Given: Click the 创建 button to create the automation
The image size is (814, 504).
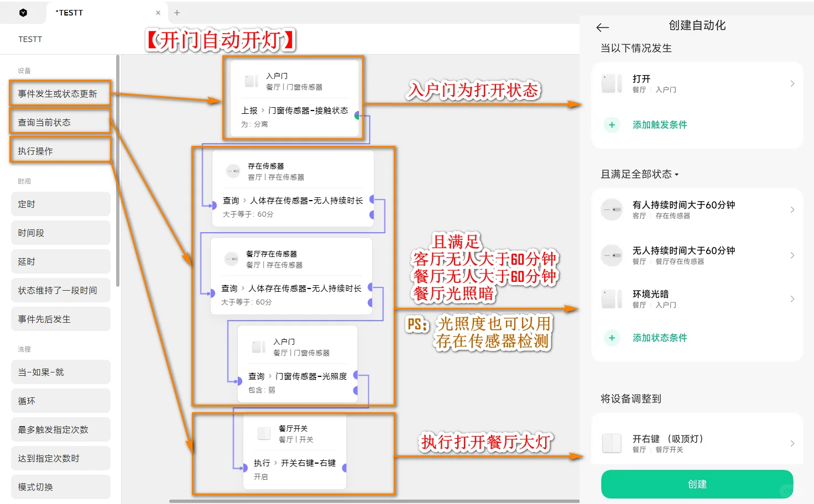Looking at the screenshot, I should point(697,484).
